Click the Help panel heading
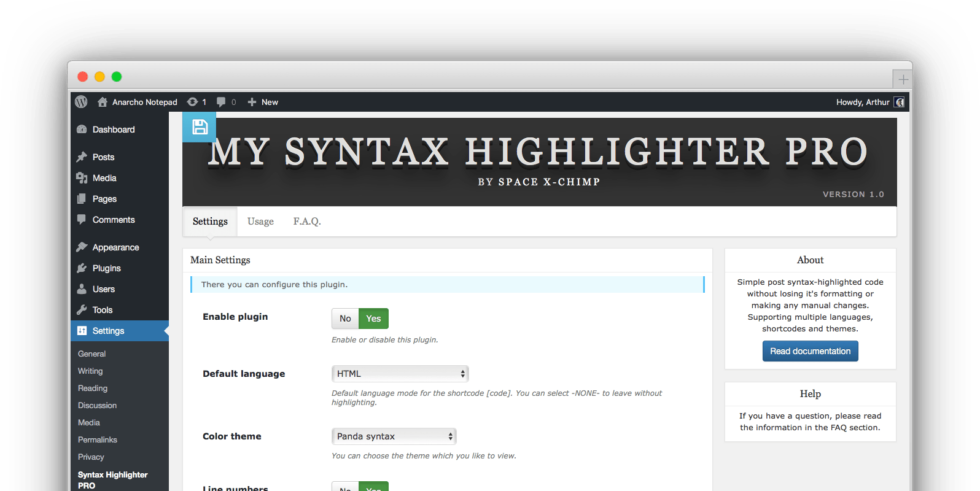 click(x=810, y=394)
